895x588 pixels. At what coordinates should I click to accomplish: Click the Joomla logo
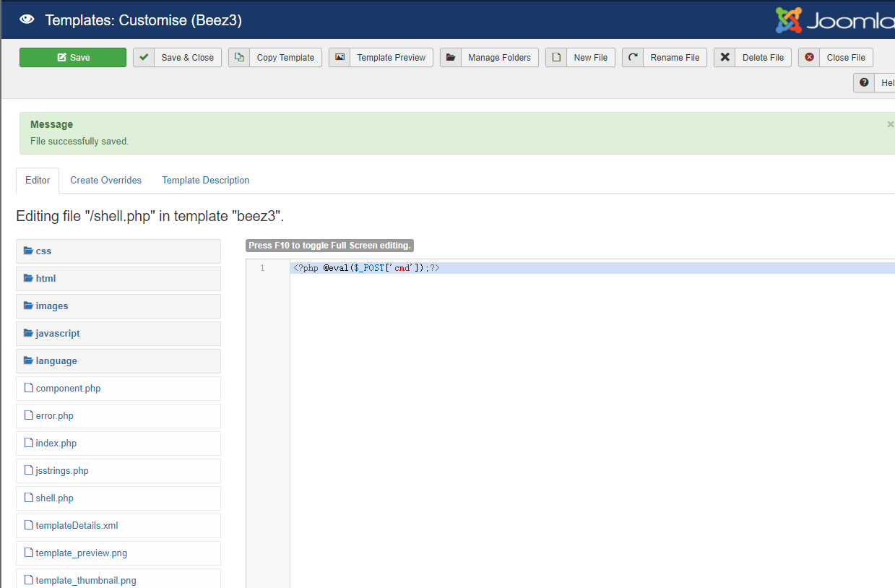835,20
